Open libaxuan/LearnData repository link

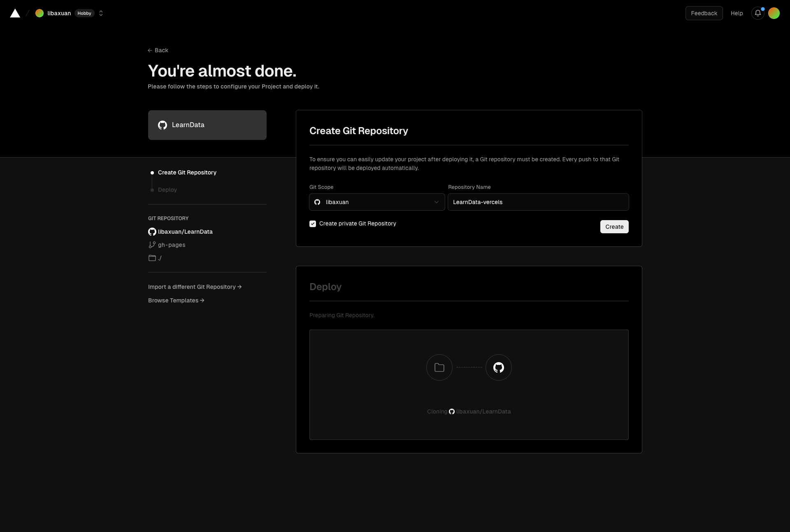click(185, 232)
